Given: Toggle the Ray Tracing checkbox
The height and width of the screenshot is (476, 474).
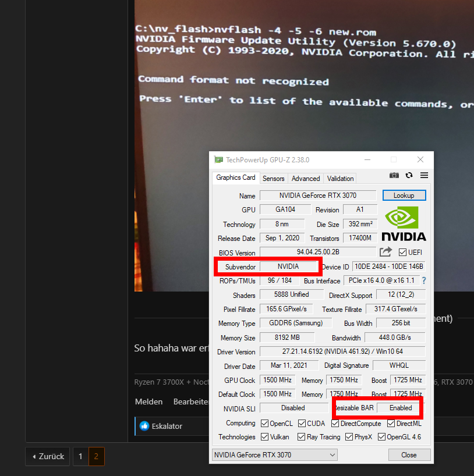Looking at the screenshot, I should pos(302,436).
